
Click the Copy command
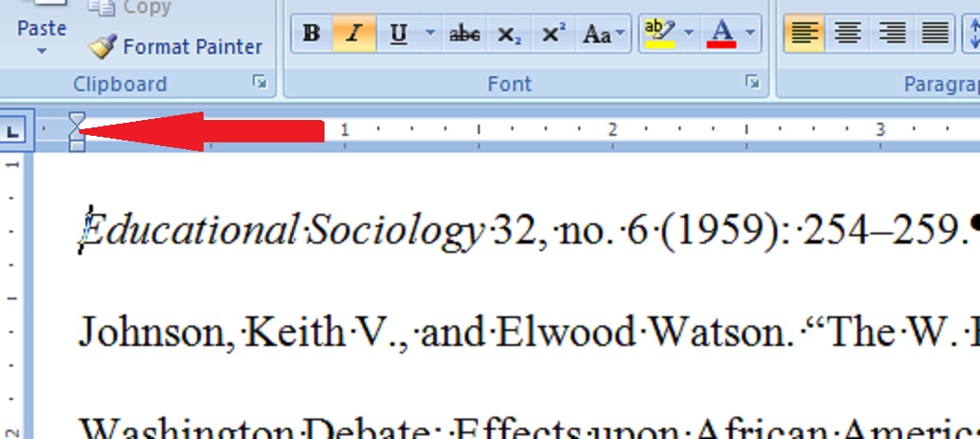tap(128, 7)
